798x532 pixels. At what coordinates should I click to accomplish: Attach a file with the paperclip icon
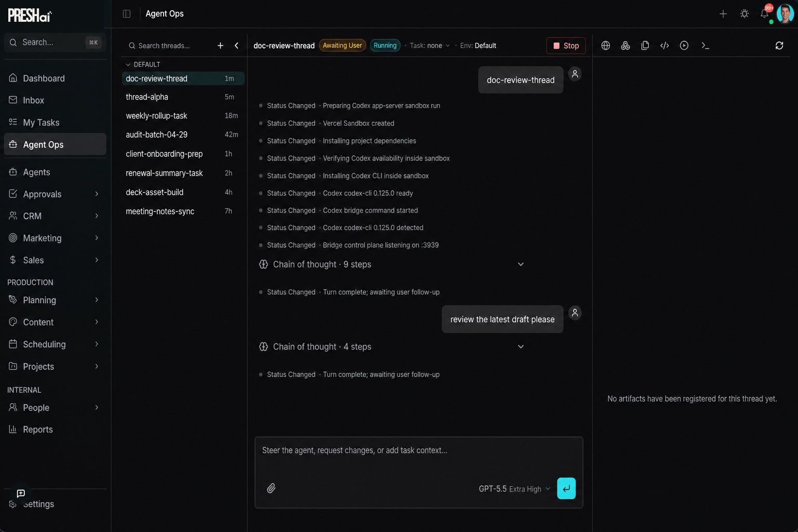pyautogui.click(x=271, y=488)
